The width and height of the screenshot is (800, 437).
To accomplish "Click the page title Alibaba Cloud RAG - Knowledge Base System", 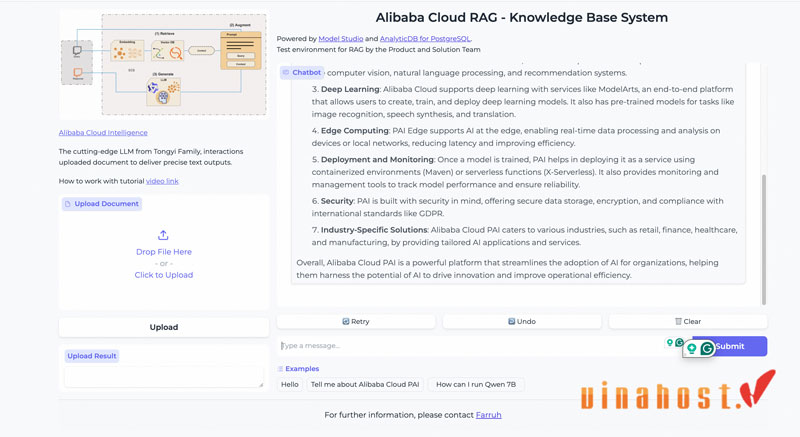I will pyautogui.click(x=521, y=17).
